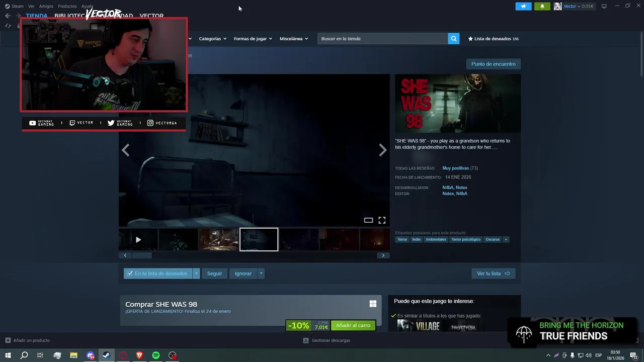This screenshot has width=644, height=362.
Task: Open Task View on the taskbar
Action: 40,355
